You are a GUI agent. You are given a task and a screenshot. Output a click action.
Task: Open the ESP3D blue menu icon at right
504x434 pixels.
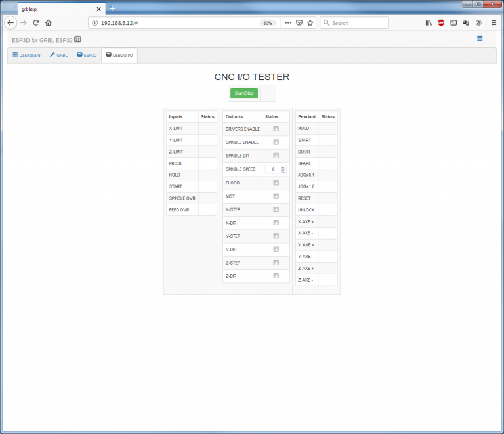pos(480,39)
